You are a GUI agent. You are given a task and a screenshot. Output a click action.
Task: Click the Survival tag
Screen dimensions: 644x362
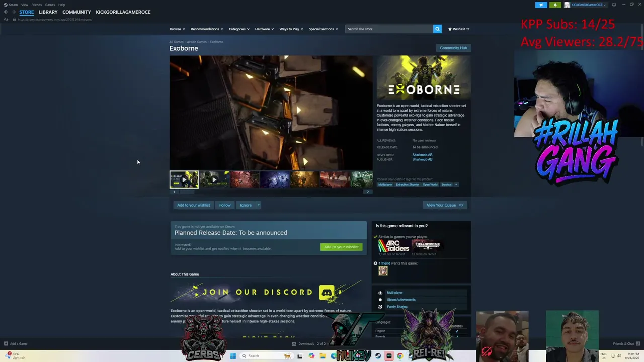click(446, 185)
